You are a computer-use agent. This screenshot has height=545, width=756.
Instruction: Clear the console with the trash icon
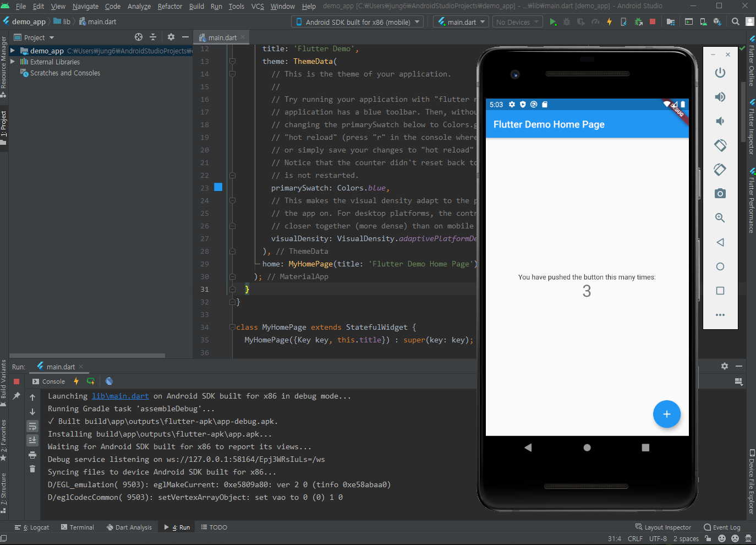tap(32, 469)
